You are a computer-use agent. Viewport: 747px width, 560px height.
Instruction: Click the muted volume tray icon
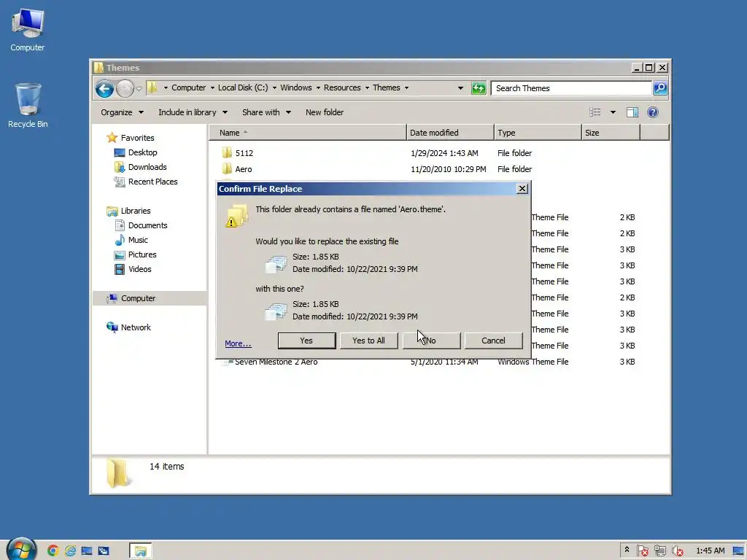677,551
